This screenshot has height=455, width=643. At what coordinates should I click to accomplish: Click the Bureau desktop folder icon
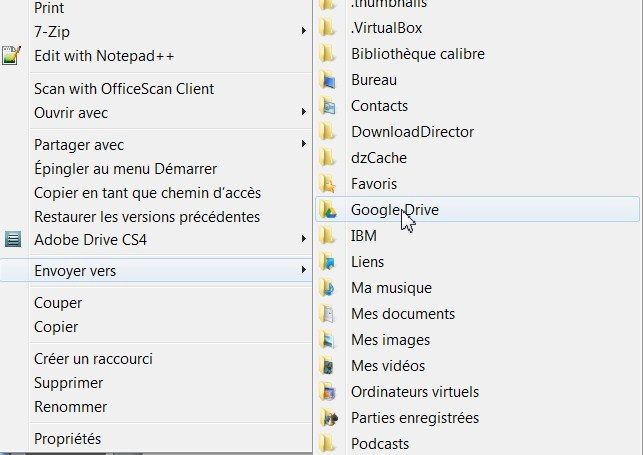(x=328, y=80)
